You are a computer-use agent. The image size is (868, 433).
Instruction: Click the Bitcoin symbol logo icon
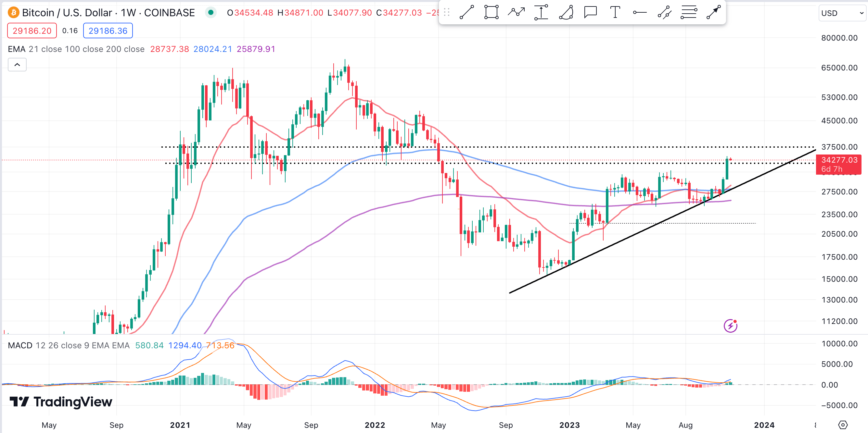(x=13, y=13)
